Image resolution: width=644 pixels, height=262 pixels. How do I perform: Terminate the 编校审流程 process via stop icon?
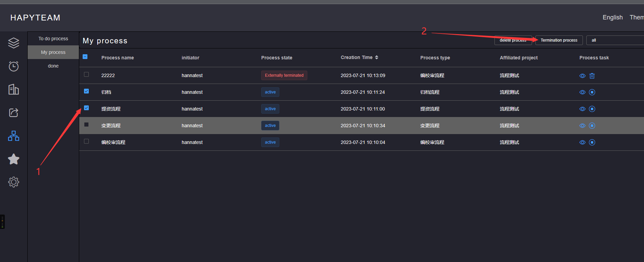click(592, 142)
